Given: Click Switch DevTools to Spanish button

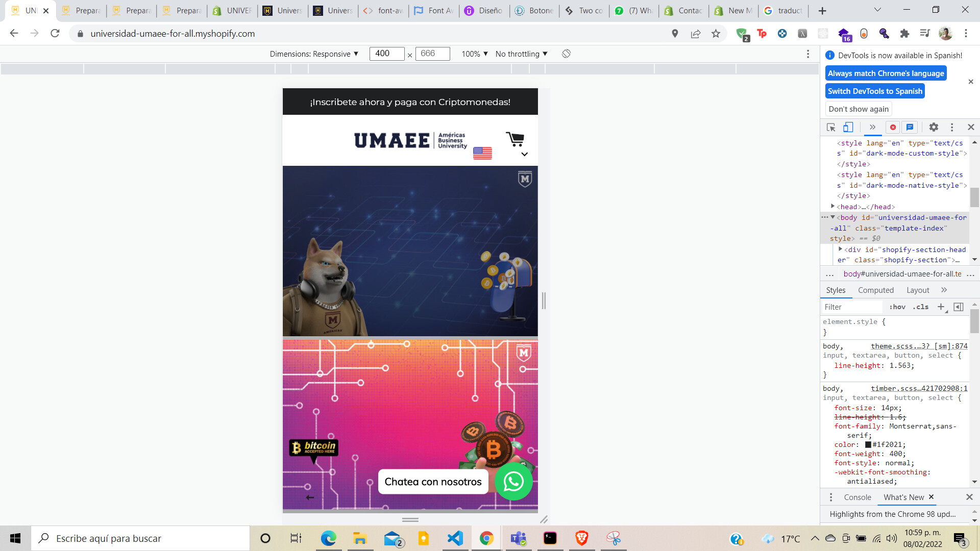Looking at the screenshot, I should (x=875, y=91).
